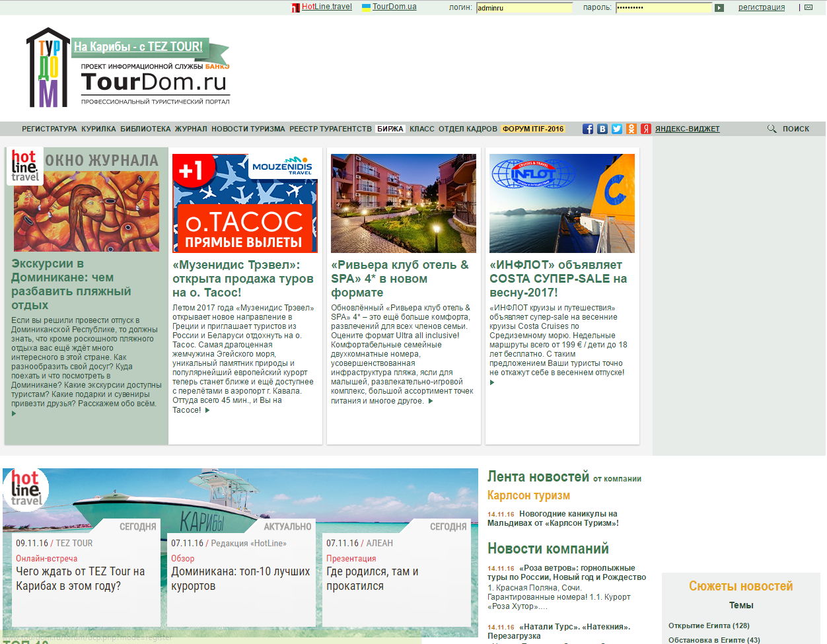Click Открытие Египта (128) topic
The width and height of the screenshot is (827, 644).
click(709, 626)
